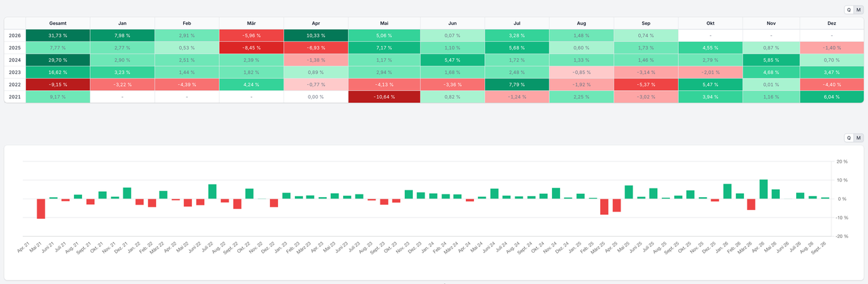868x284 pixels.
Task: Click the 2022 July cell 7,79 %
Action: pos(517,84)
